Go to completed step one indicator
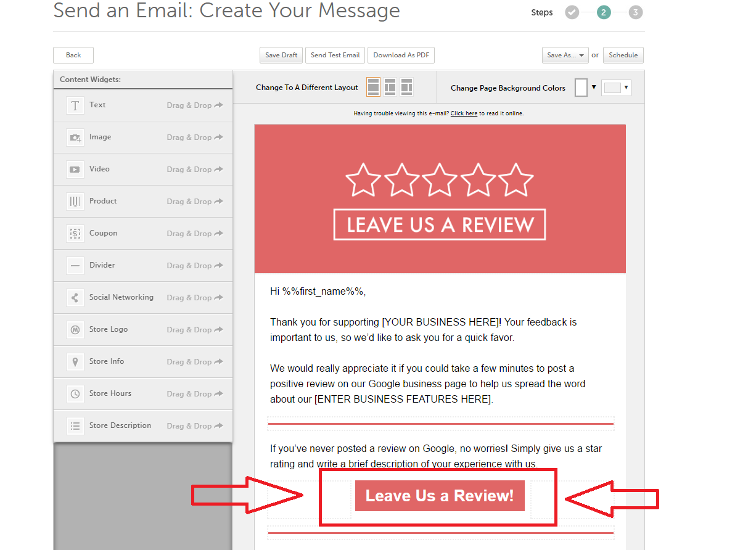Viewport: 756px width, 550px height. click(x=572, y=12)
